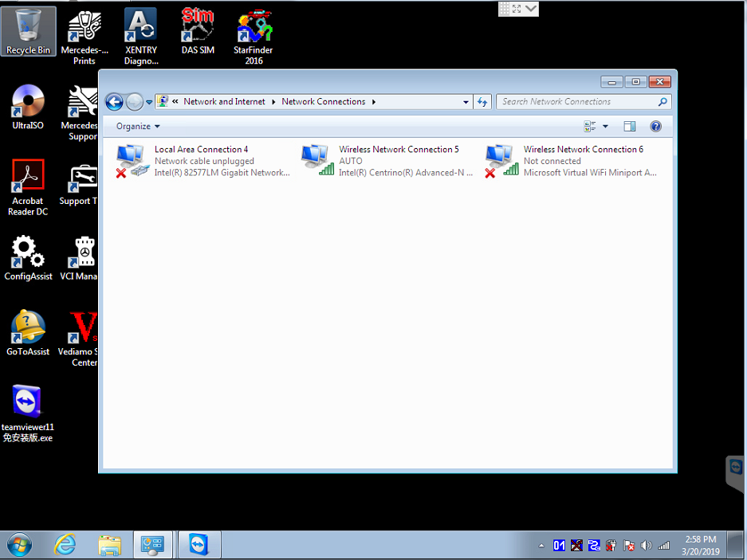Open Internet Explorer from taskbar
This screenshot has width=747, height=560.
tap(65, 545)
